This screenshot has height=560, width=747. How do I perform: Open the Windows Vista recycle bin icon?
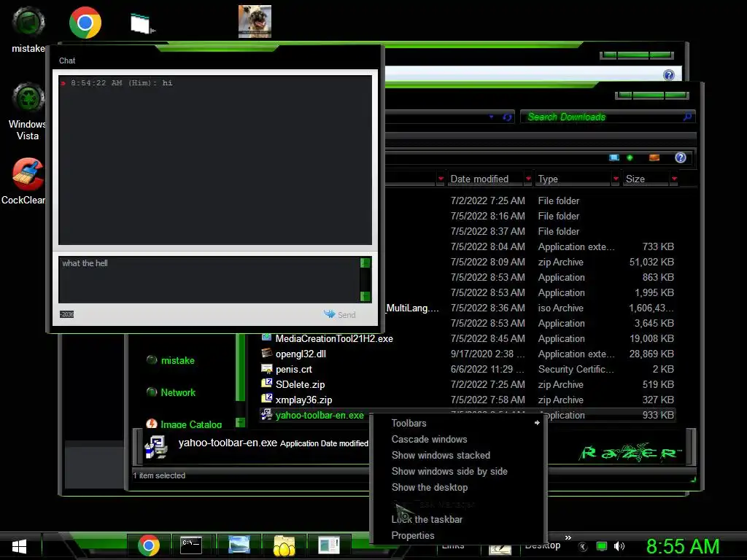pos(28,111)
